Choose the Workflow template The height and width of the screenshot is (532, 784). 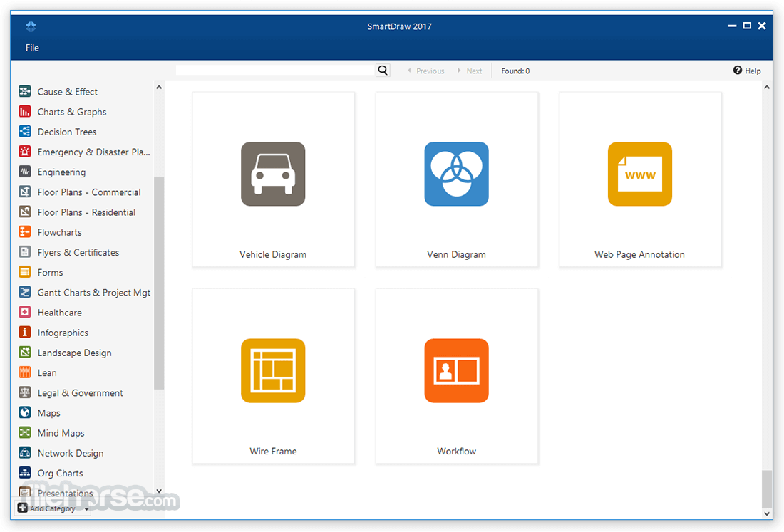click(456, 376)
